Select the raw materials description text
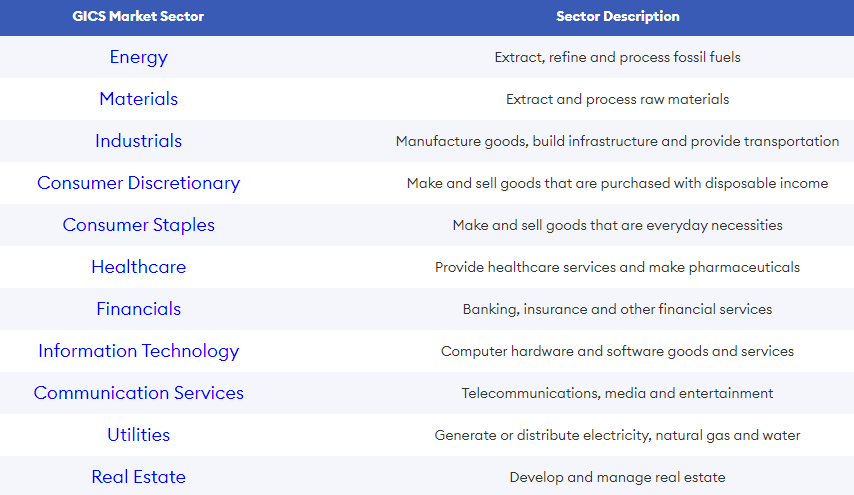 618,99
